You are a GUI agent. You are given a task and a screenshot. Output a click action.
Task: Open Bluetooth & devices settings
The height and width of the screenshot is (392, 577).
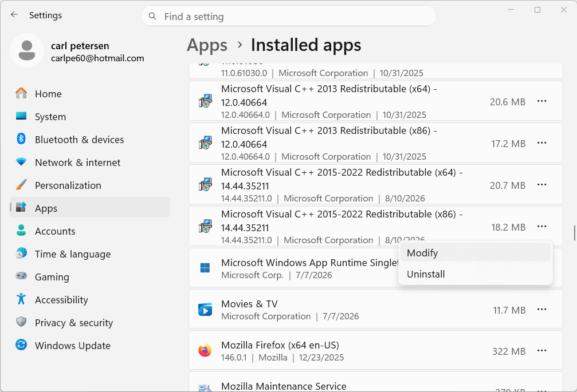pos(90,140)
